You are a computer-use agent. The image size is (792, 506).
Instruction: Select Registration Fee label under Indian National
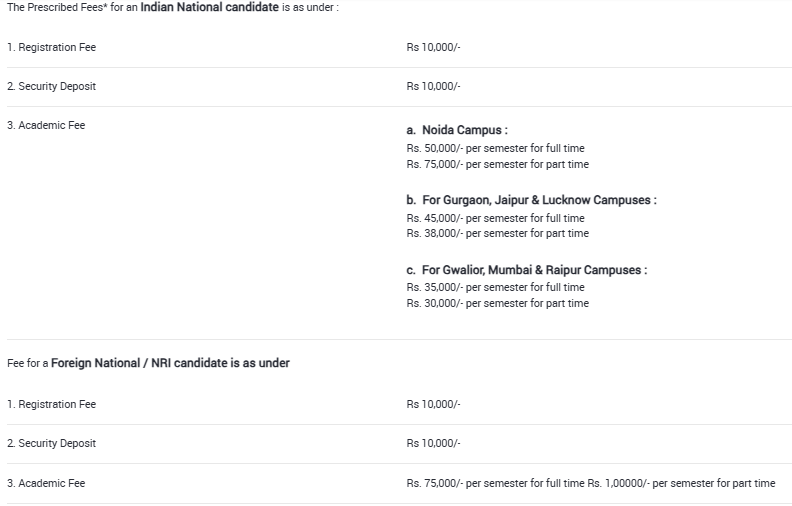point(51,47)
